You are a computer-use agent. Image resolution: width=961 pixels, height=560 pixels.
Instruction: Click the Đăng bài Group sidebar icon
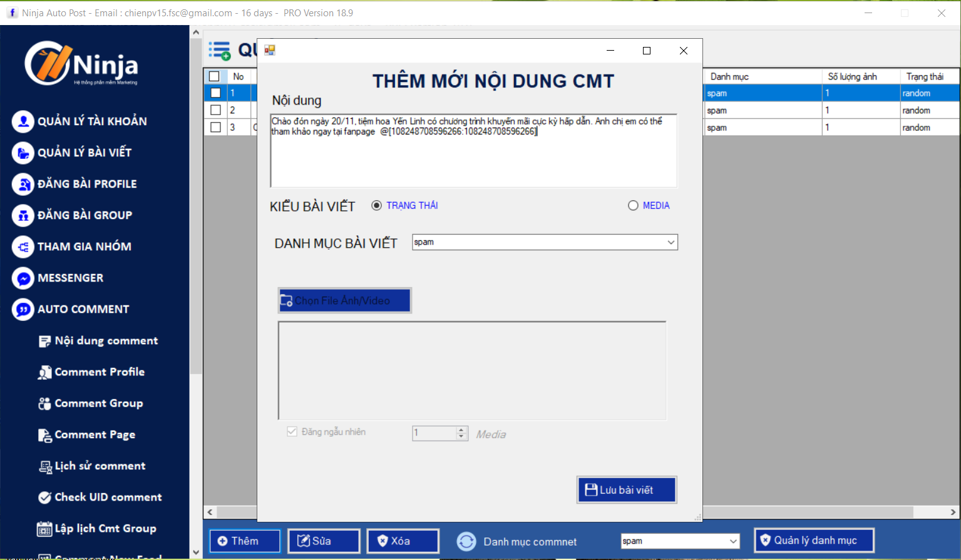click(23, 215)
